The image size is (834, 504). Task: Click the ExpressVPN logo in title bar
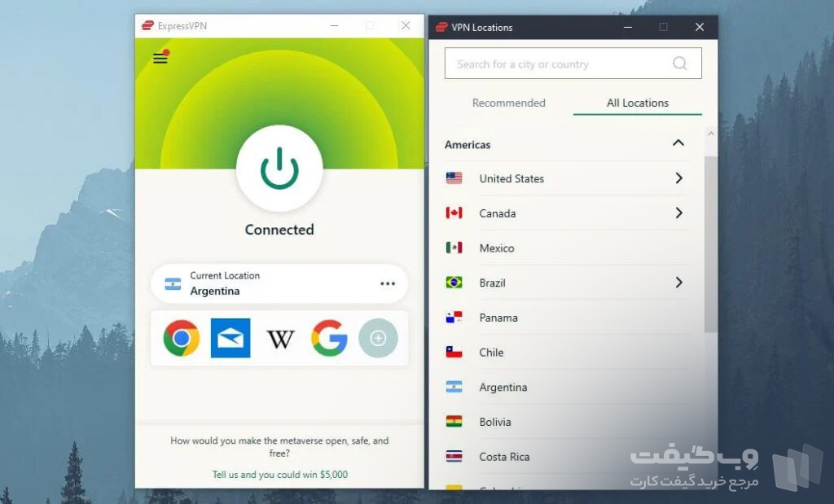point(147,25)
